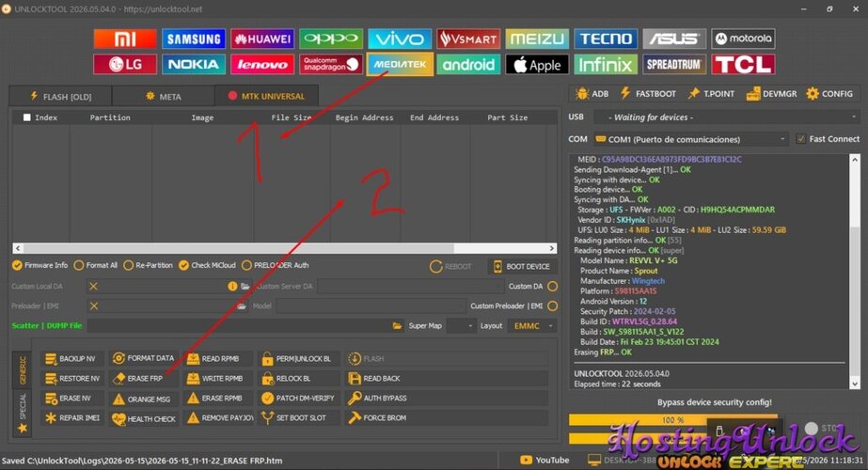Switch to the META tab

pos(164,96)
